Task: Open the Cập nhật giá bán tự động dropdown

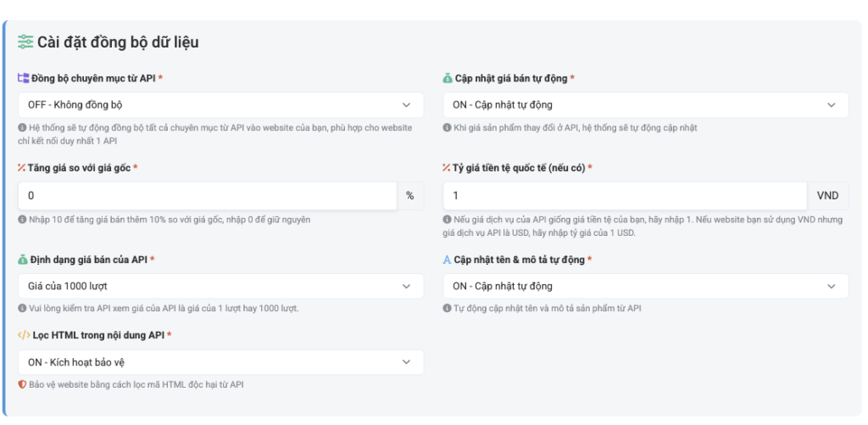Action: click(x=645, y=104)
